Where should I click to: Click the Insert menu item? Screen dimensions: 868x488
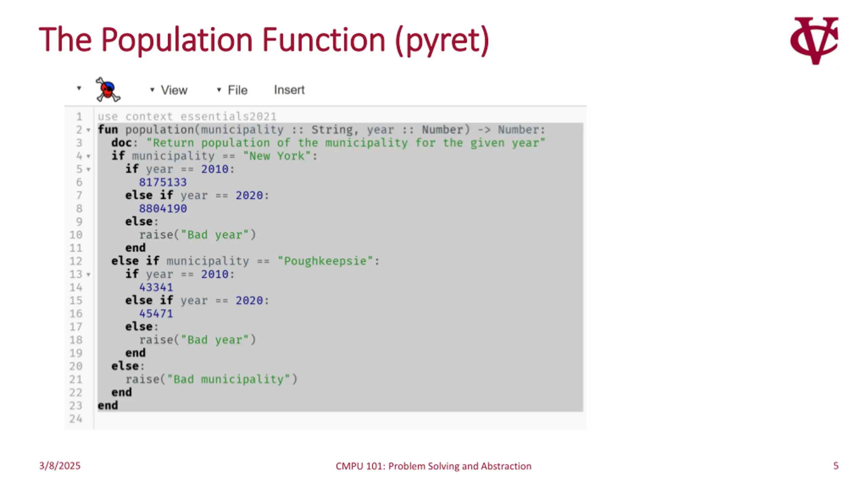[x=289, y=90]
